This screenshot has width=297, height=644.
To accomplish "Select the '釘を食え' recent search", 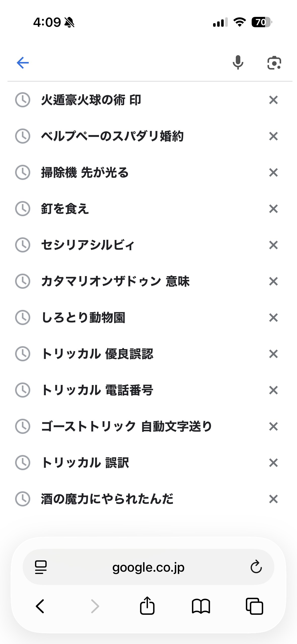I will point(65,209).
